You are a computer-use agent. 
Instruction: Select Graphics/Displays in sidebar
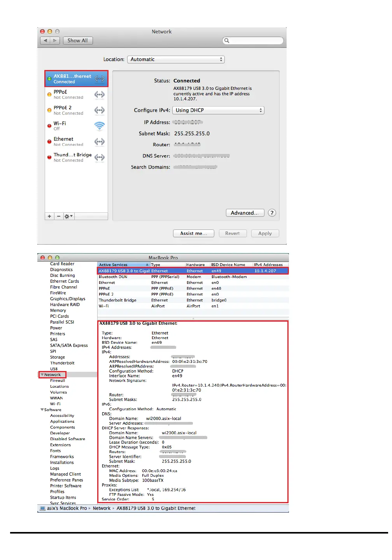[68, 299]
